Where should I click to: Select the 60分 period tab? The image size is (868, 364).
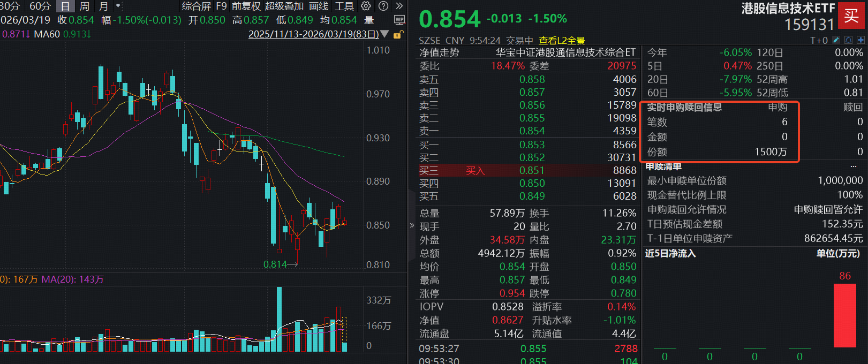coord(40,6)
